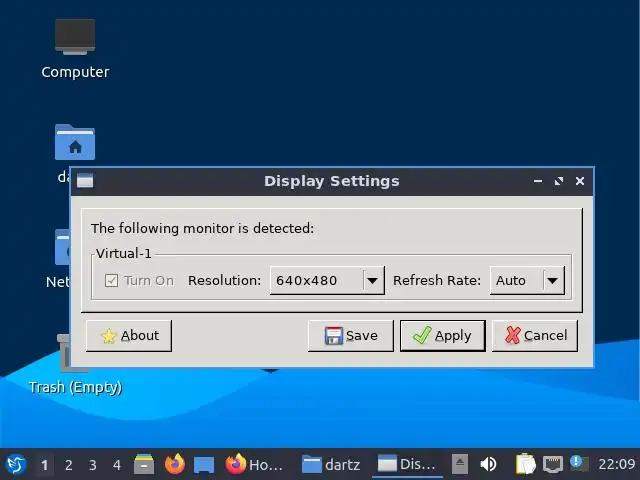This screenshot has width=640, height=480.
Task: Click the show desktop panel icon
Action: pos(204,464)
